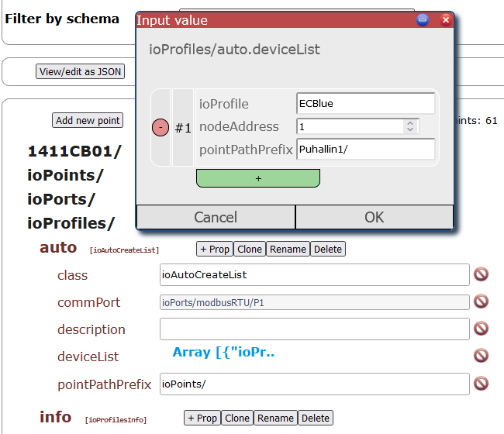
Task: Expand the ioPorts/ tree node
Action: point(61,199)
